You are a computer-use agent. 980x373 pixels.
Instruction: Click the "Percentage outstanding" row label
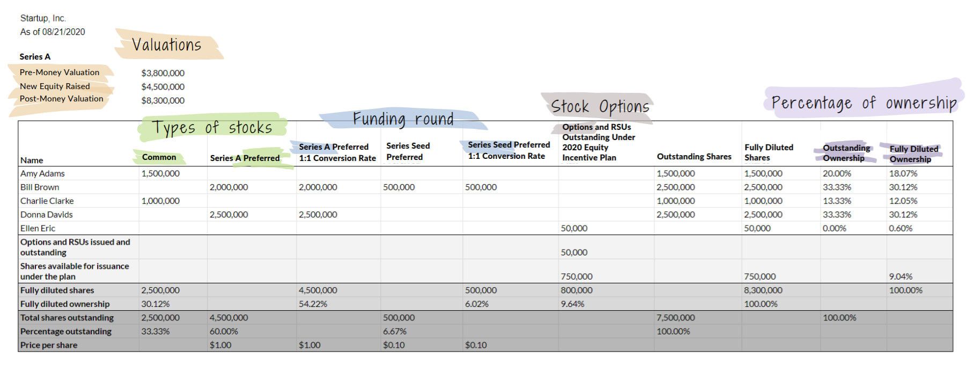[x=66, y=332]
